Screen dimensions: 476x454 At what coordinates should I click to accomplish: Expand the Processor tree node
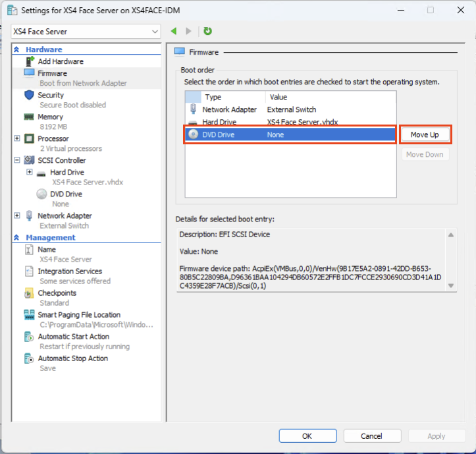(17, 138)
